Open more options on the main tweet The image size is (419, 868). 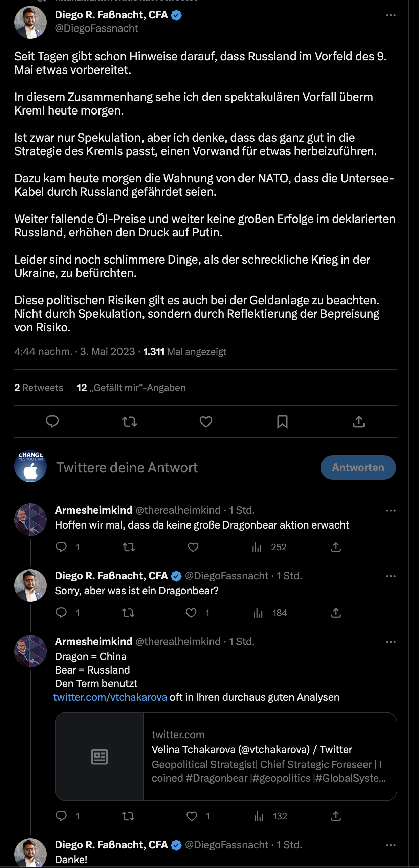click(x=391, y=15)
